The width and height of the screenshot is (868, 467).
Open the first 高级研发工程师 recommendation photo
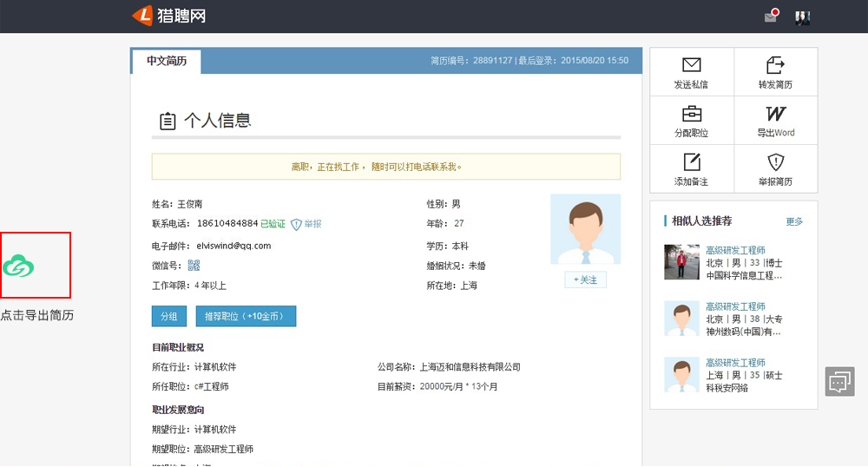point(681,262)
